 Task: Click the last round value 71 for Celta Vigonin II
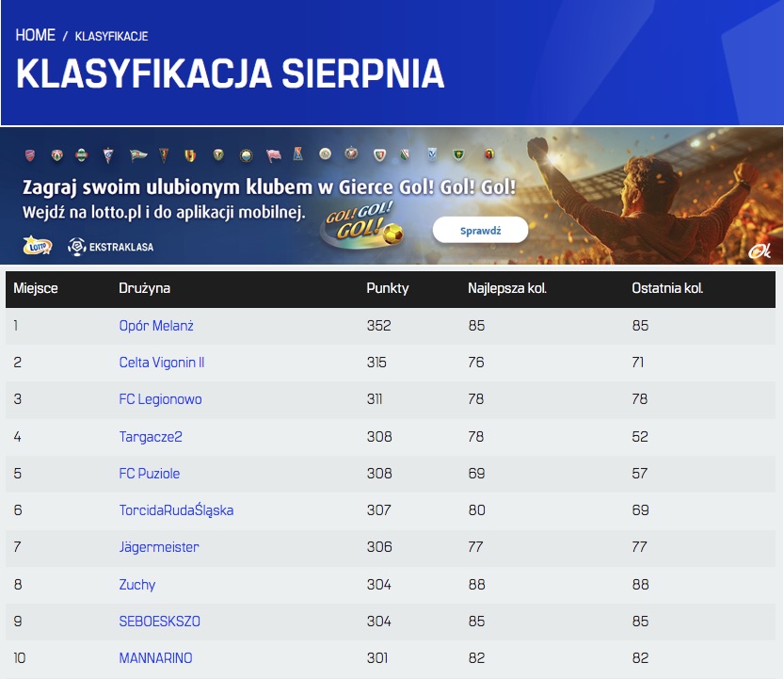[638, 363]
